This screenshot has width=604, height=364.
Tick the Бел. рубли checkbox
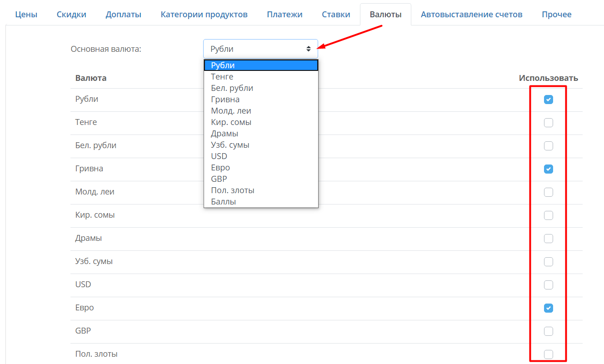click(x=549, y=146)
